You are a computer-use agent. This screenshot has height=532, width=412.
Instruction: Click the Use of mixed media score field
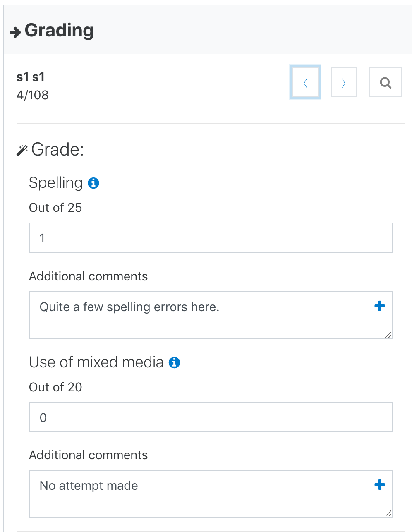tap(211, 417)
